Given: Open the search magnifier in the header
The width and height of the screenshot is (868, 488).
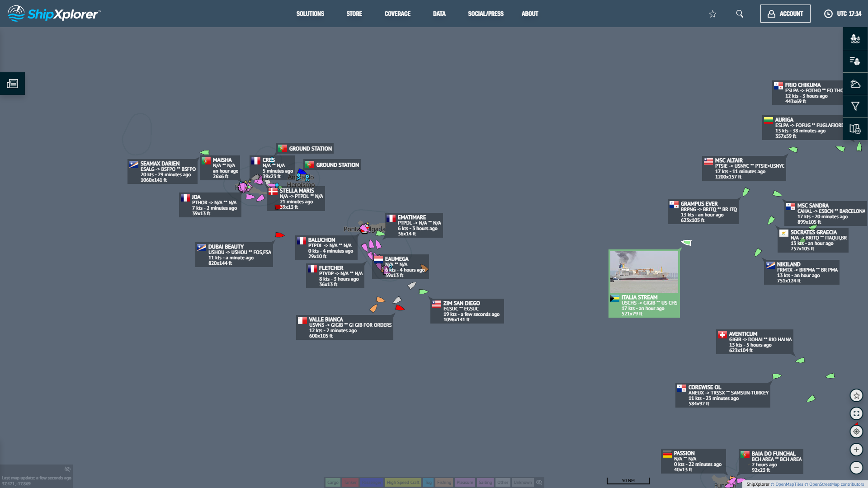Looking at the screenshot, I should (740, 14).
